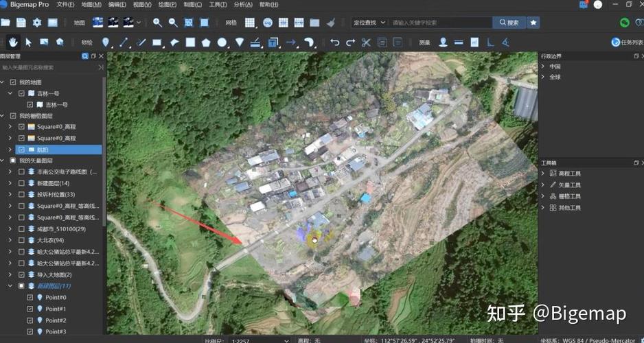644x343 pixels.
Task: Click the layer name search input
Action: (x=49, y=67)
